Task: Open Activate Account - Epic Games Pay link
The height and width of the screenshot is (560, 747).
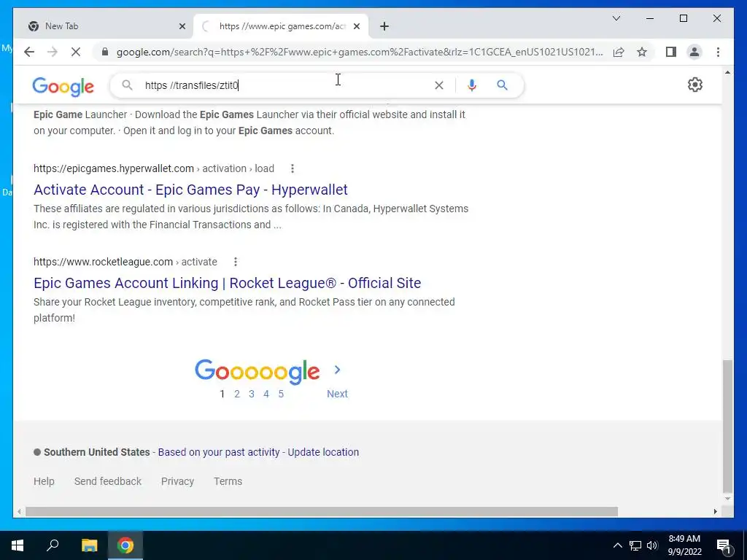Action: (x=190, y=190)
